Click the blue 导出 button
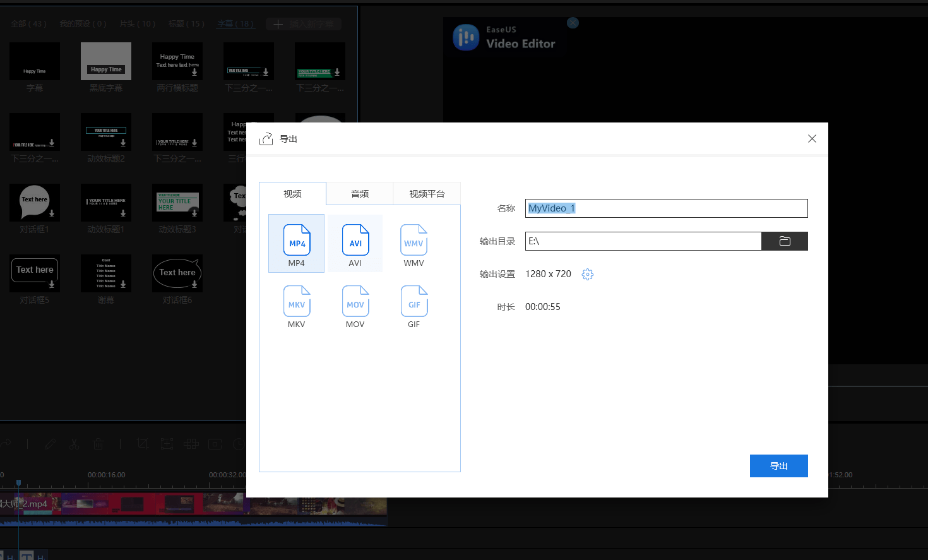Screen dimensions: 928x560 point(778,466)
